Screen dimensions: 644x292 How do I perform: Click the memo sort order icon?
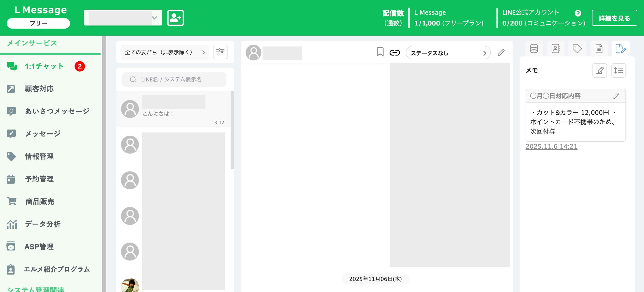tap(618, 70)
